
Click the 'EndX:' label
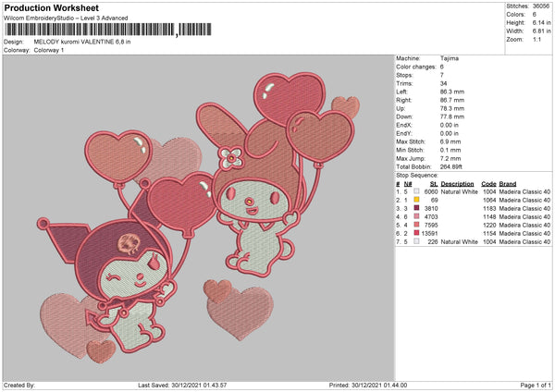click(404, 125)
